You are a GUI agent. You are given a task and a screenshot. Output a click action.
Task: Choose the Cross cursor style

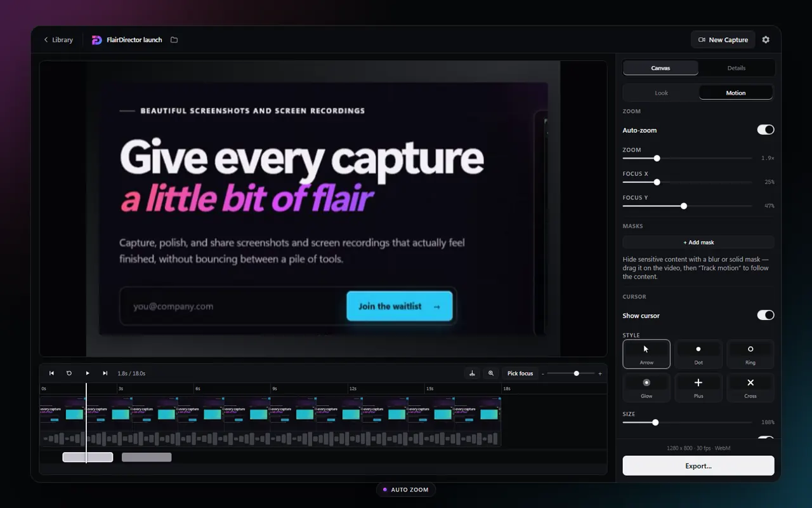pos(750,388)
